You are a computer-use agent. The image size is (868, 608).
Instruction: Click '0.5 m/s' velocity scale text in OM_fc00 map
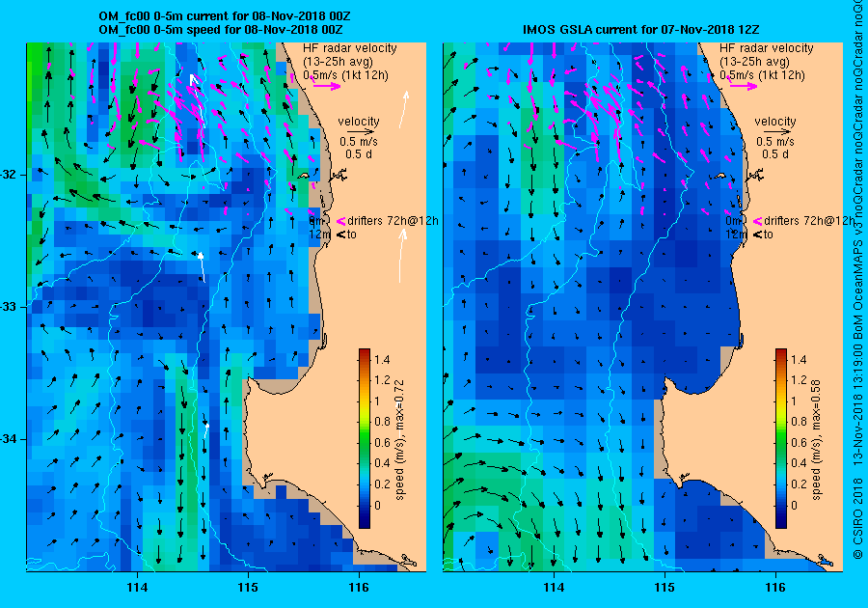tap(359, 142)
